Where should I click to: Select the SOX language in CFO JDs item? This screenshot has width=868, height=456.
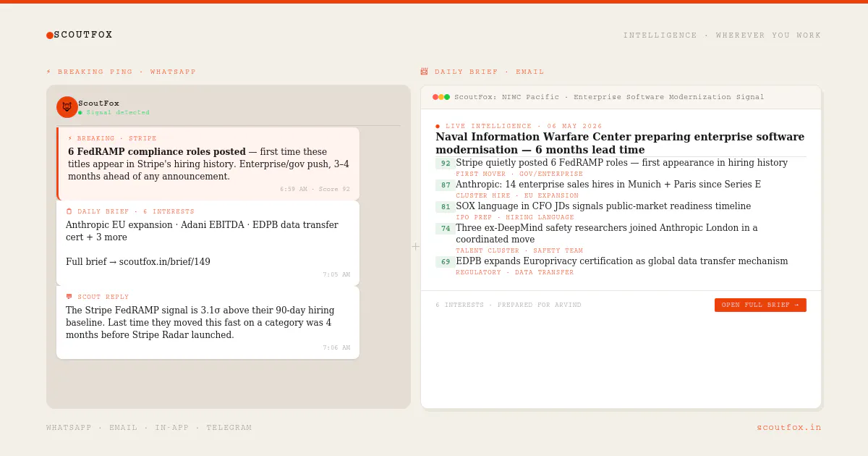[603, 206]
